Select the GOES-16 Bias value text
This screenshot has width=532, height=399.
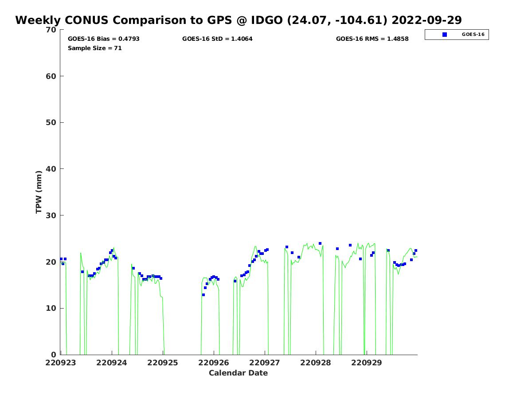pos(104,39)
